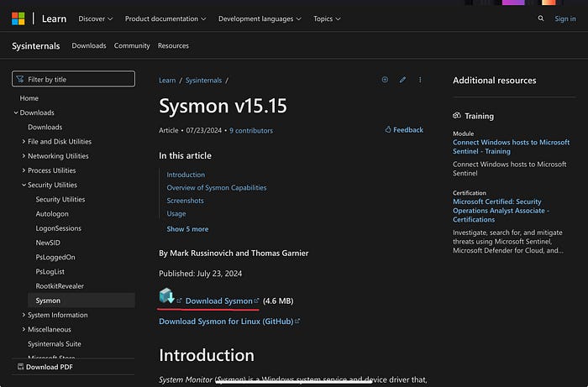Open NewSID in the sidebar
The width and height of the screenshot is (588, 387).
(x=48, y=243)
